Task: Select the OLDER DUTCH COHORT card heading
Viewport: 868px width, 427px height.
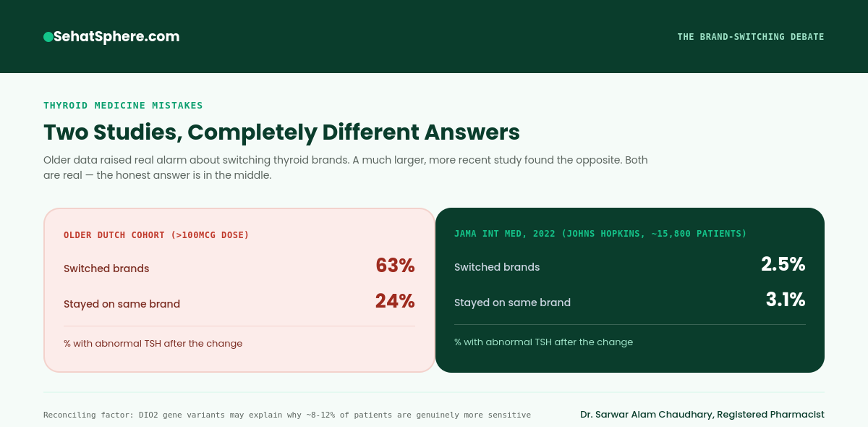Action: 156,235
